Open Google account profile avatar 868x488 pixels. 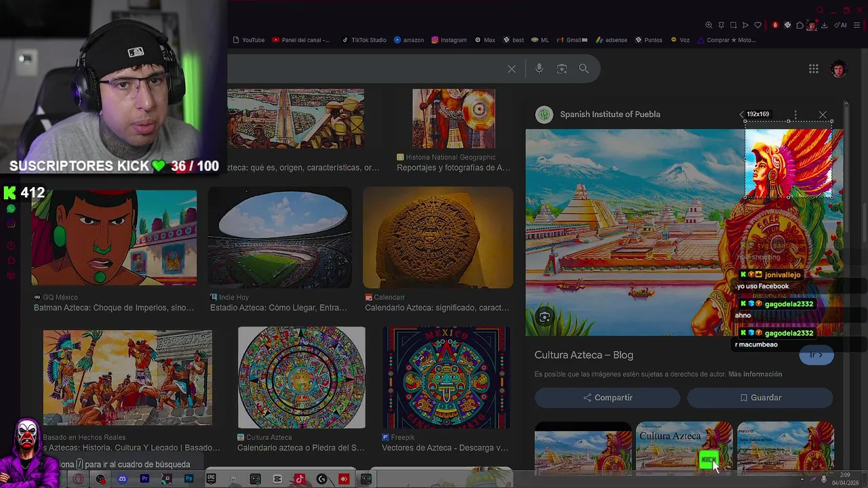840,69
